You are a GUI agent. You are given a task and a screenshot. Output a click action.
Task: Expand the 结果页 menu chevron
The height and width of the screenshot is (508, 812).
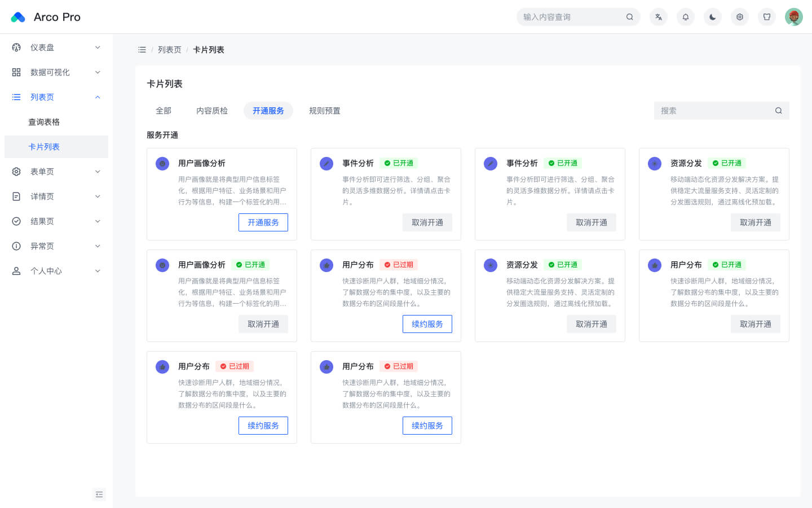tap(98, 221)
